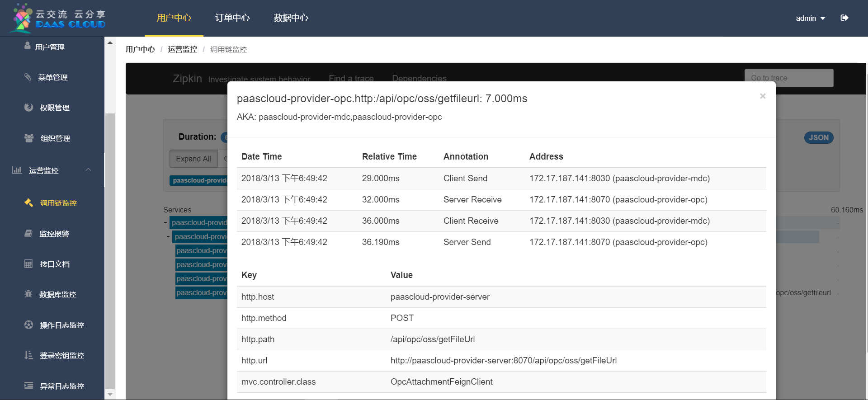Collapse the second paascloud-provider service row
This screenshot has height=400, width=868.
pyautogui.click(x=168, y=236)
